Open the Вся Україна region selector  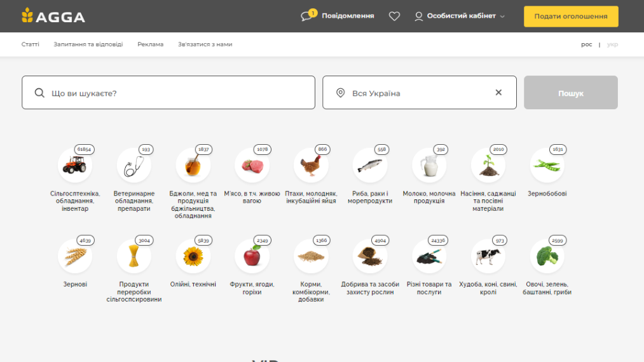[x=420, y=92]
